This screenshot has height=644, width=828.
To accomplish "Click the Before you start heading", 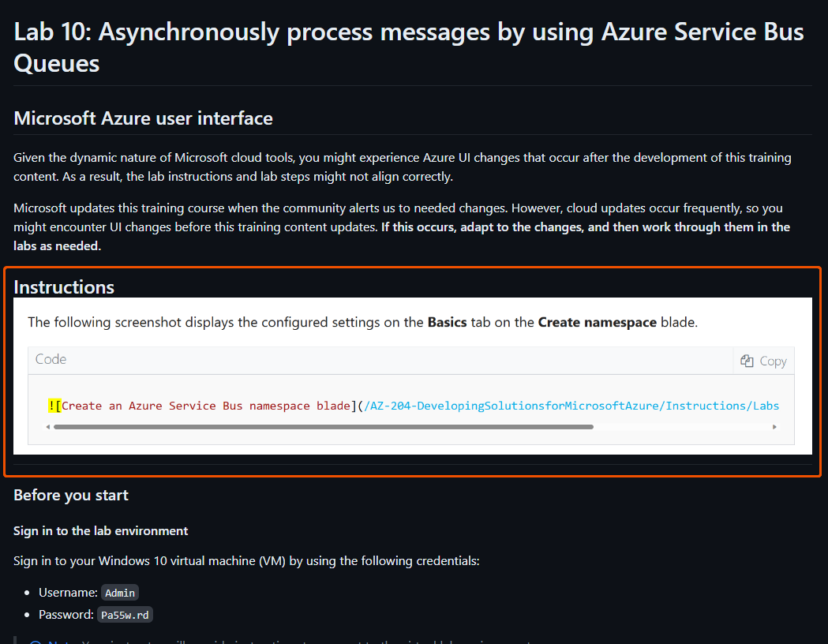I will click(70, 495).
